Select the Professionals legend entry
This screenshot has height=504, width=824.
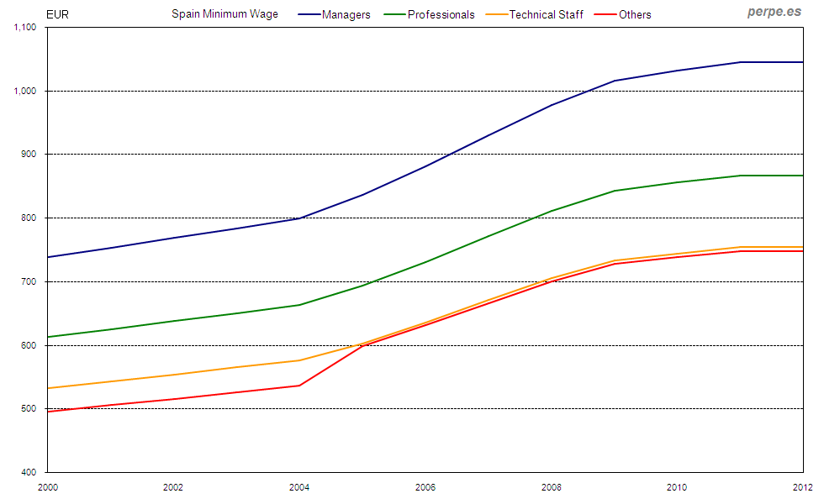[x=441, y=14]
